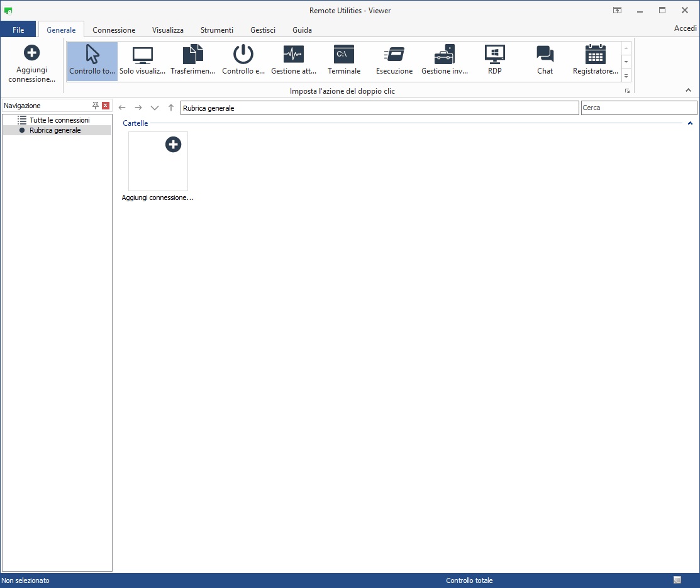Image resolution: width=700 pixels, height=588 pixels.
Task: Go up one folder level
Action: point(171,108)
